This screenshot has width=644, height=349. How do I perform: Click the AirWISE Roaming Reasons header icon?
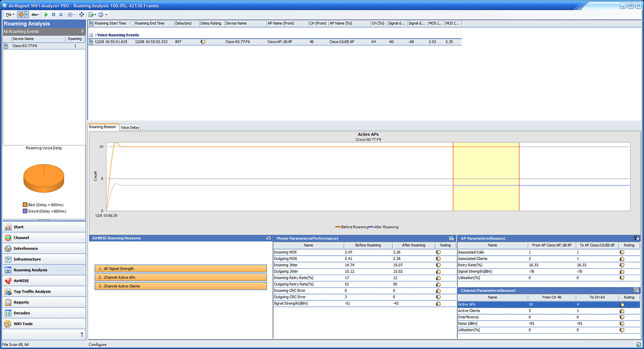pyautogui.click(x=268, y=238)
